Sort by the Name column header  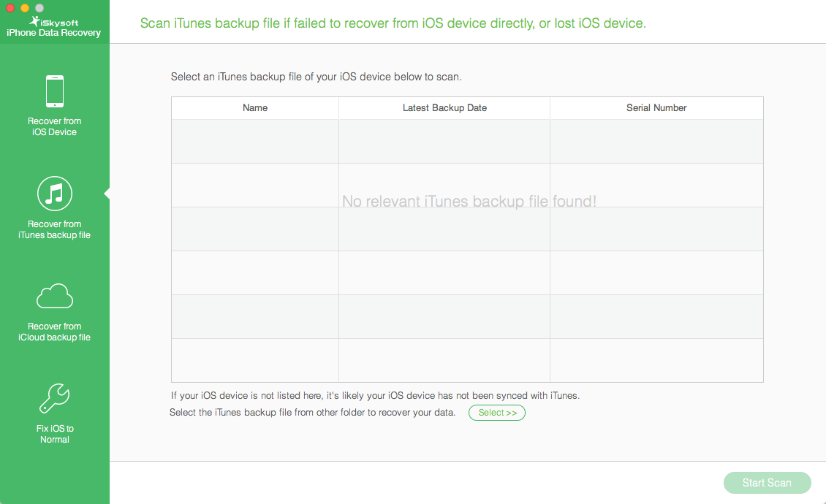[x=255, y=107]
